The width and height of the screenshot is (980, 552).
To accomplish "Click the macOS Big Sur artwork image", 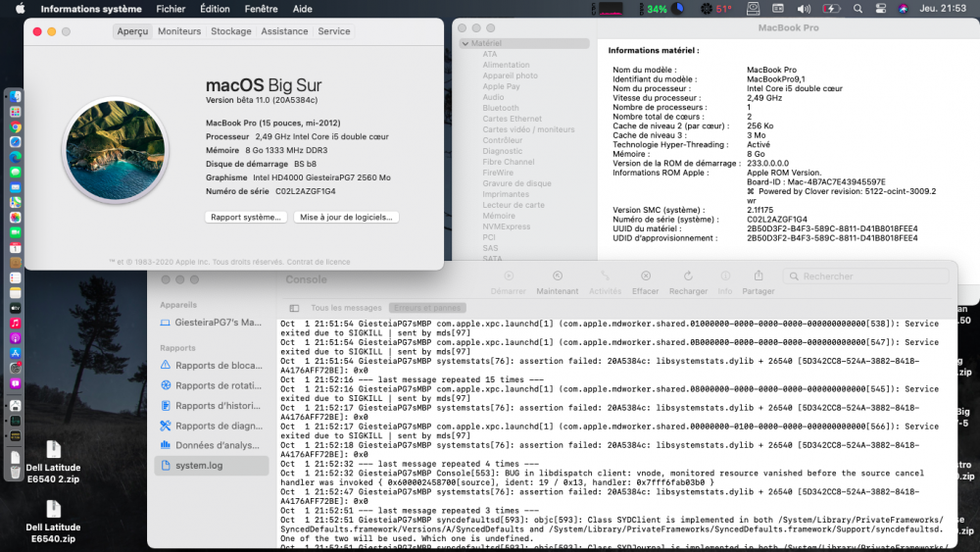I will pos(115,150).
